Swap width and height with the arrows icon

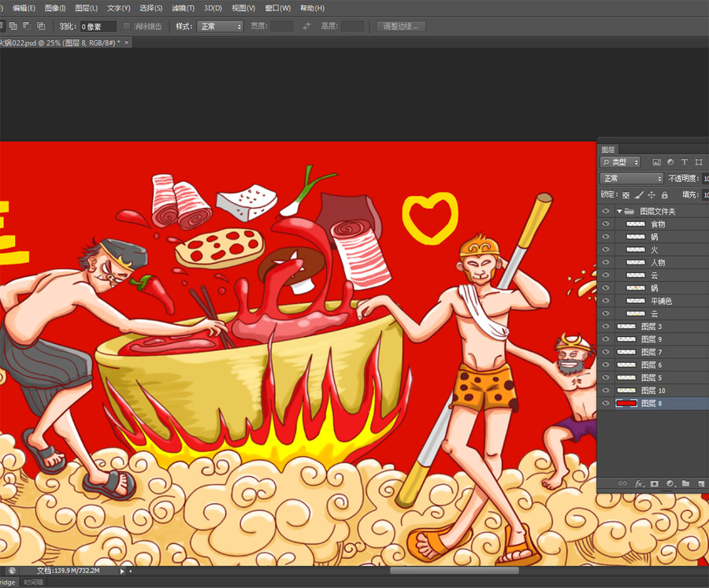(306, 26)
